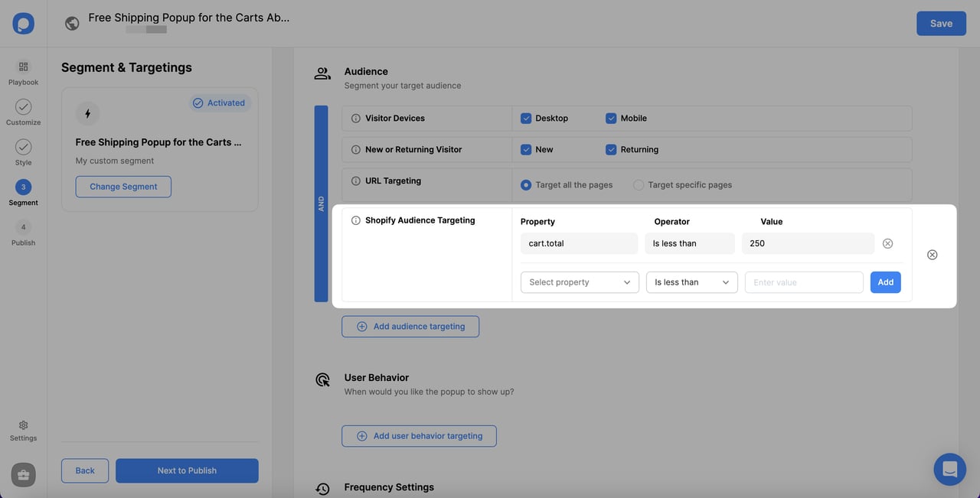Click Add user behavior targeting button
Screen dimensions: 980x498
419,436
